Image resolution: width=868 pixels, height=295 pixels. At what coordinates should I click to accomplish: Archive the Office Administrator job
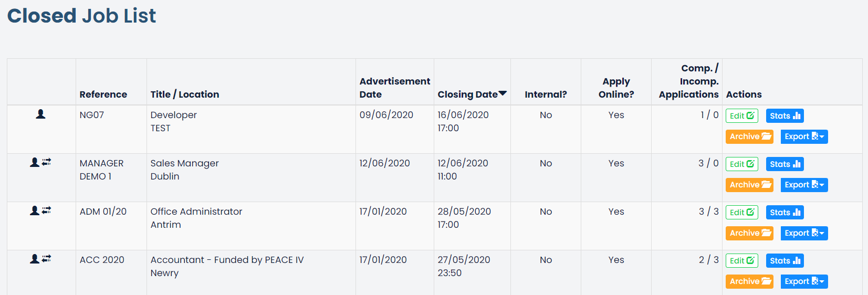750,233
